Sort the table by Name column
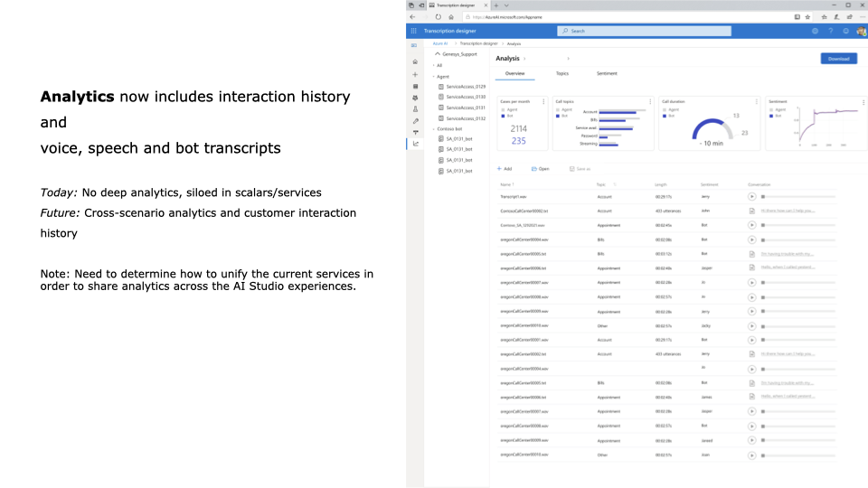 (x=507, y=184)
